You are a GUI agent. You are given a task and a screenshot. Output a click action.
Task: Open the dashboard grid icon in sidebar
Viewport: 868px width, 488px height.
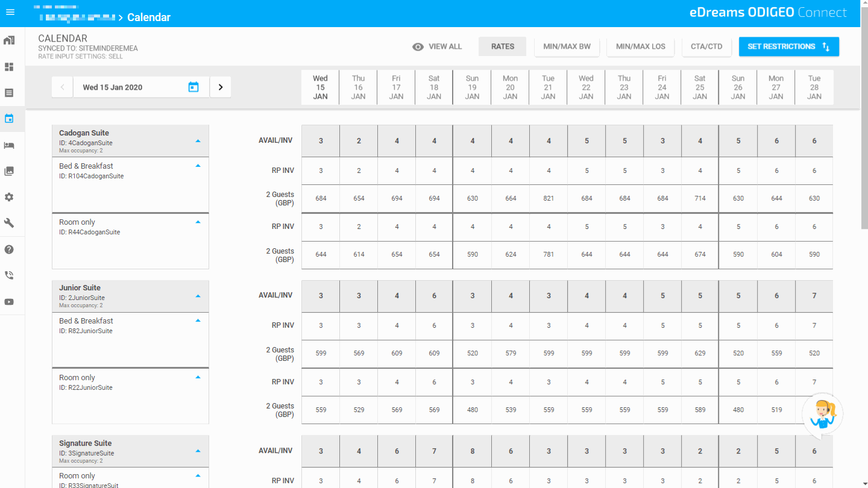[9, 67]
